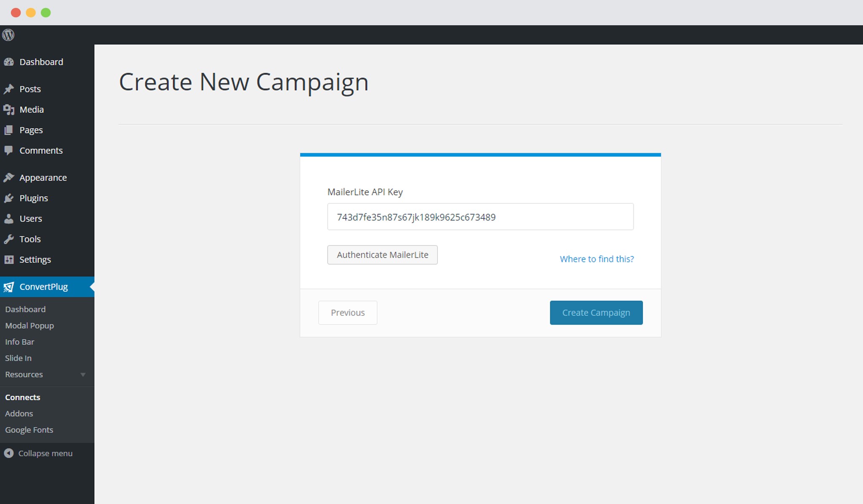The height and width of the screenshot is (504, 863).
Task: Click the Media sidebar icon
Action: [x=9, y=109]
